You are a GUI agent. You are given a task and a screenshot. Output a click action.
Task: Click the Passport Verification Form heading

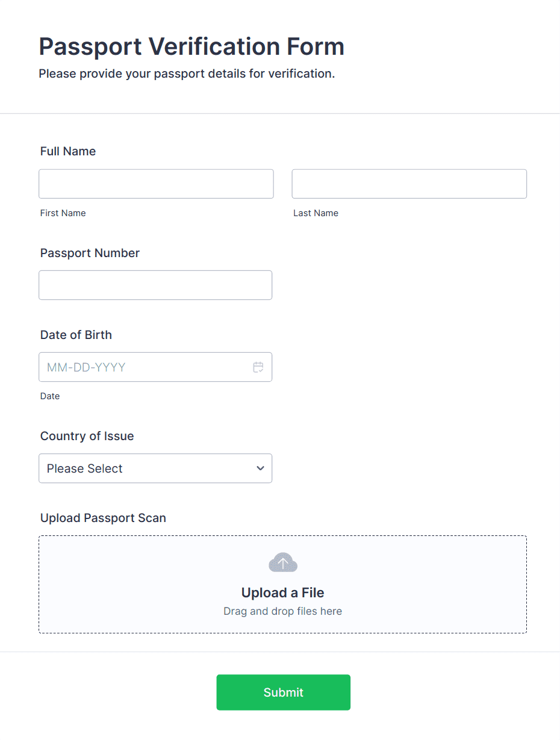point(191,46)
